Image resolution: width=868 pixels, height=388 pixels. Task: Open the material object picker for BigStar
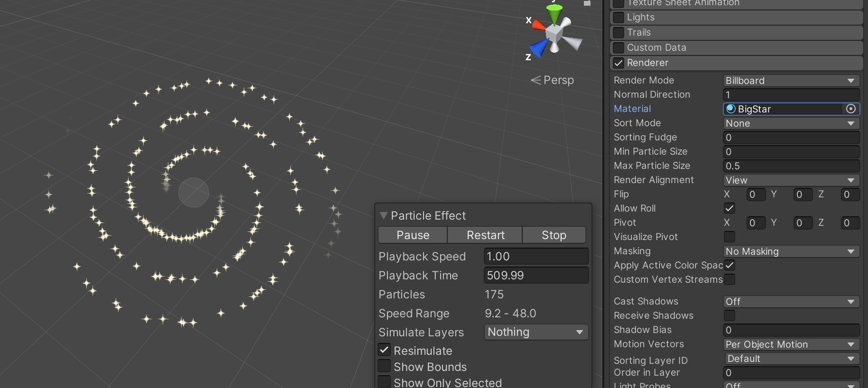point(851,109)
